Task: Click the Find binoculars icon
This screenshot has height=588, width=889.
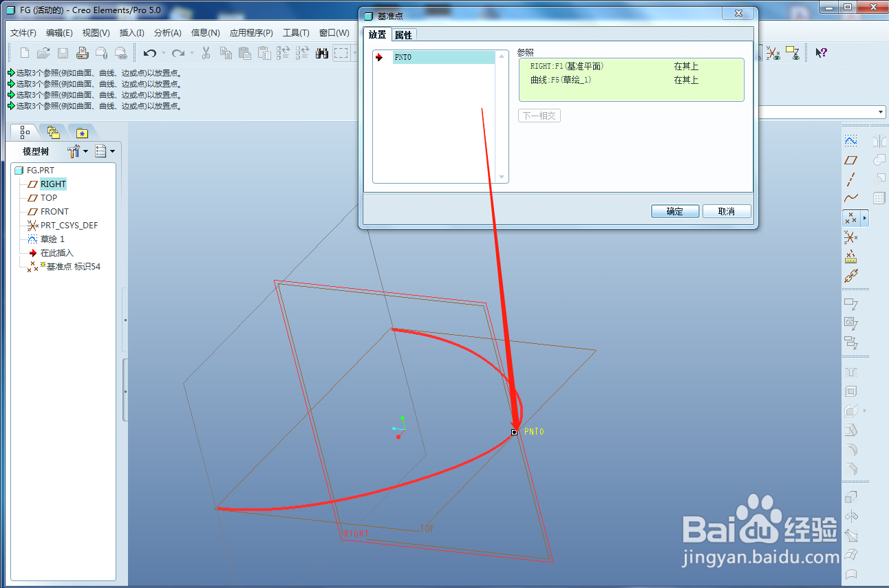Action: pos(321,53)
